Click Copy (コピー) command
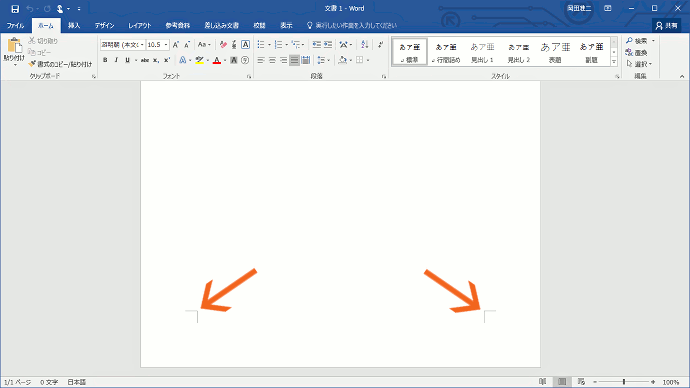Screen dimensions: 690x388 point(40,52)
